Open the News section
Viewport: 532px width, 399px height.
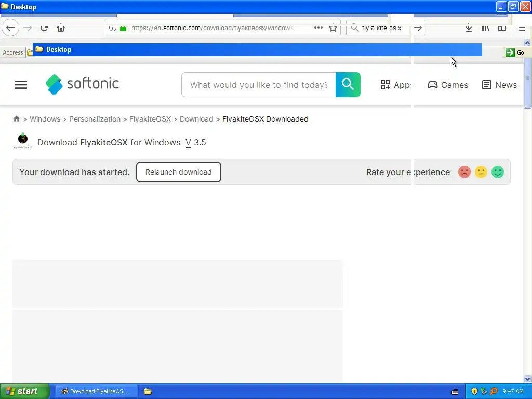[x=499, y=85]
